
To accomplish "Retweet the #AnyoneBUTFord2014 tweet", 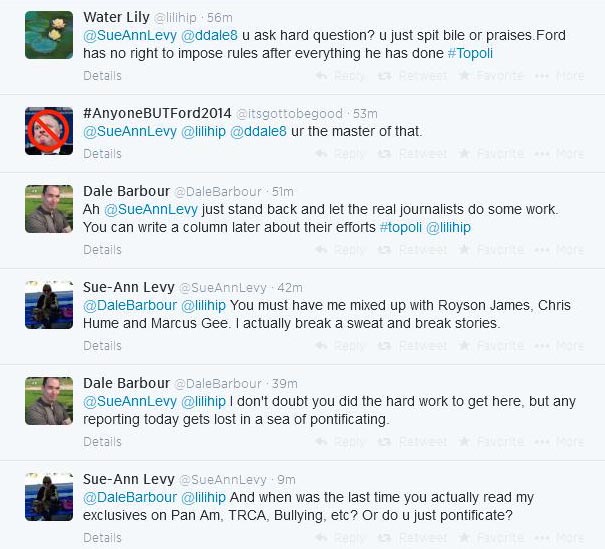I will [411, 154].
